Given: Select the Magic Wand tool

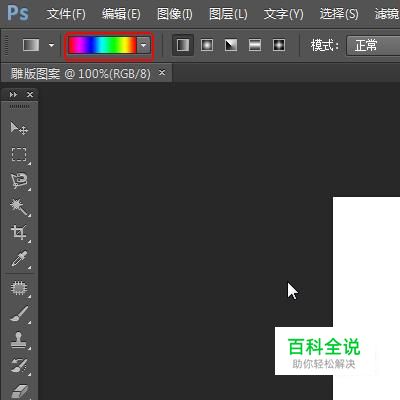Looking at the screenshot, I should (19, 207).
